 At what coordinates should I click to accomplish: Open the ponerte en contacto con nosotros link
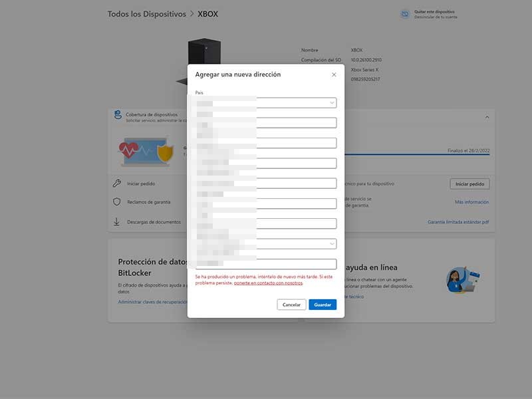[x=268, y=283]
